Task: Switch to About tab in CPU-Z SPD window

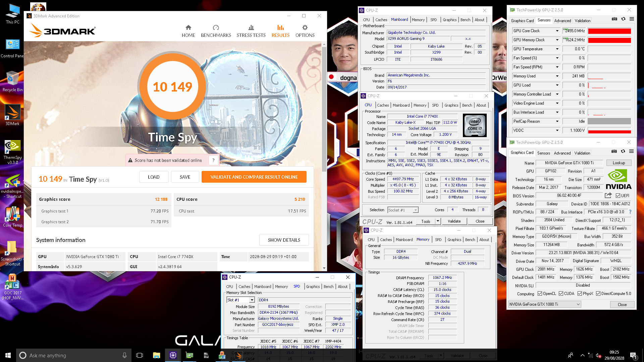Action: (342, 287)
